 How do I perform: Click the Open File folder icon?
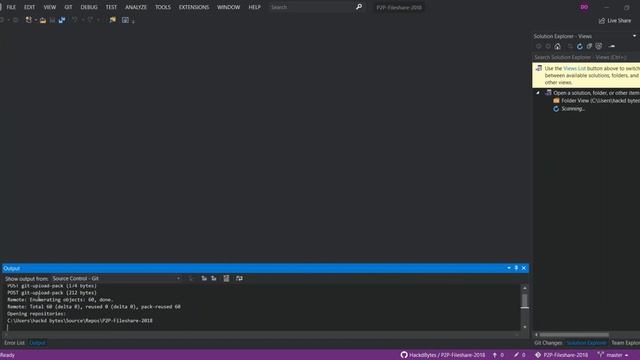[43, 20]
